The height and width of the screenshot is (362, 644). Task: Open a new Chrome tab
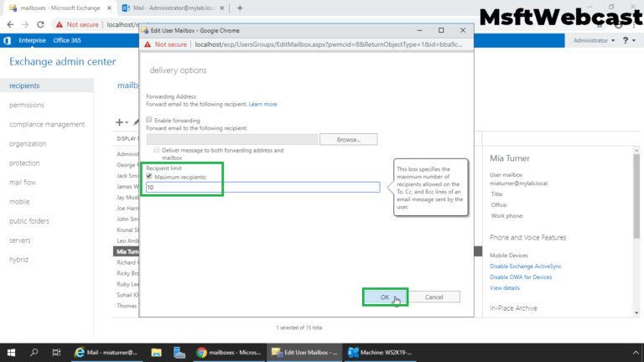[240, 8]
